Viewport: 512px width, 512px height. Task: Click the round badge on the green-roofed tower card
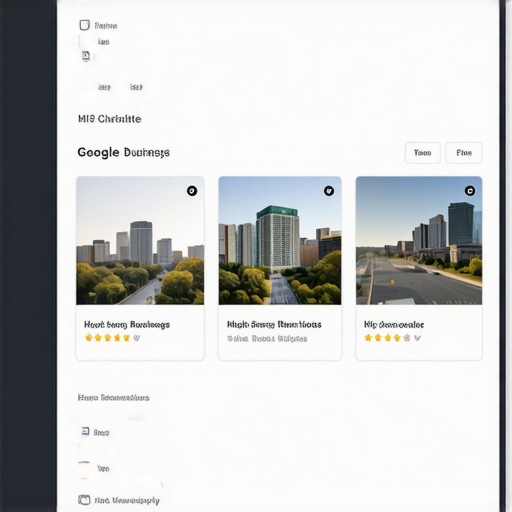pyautogui.click(x=329, y=191)
